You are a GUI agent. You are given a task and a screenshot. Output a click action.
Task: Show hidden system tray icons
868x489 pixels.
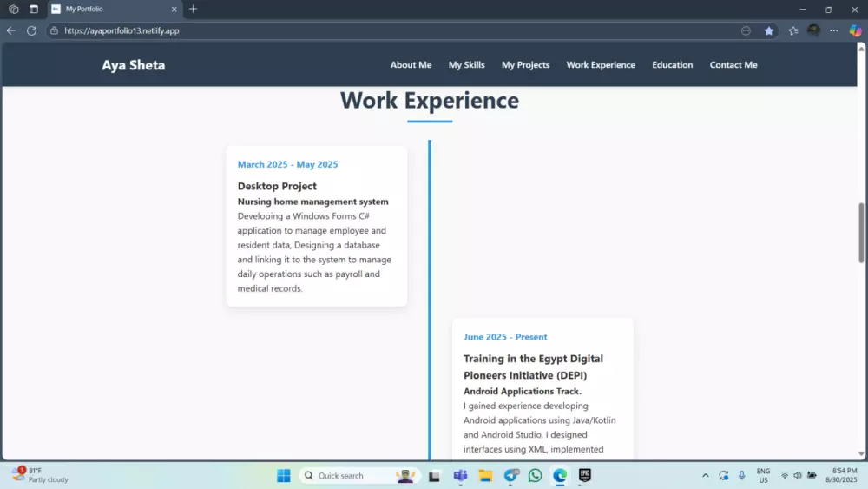[705, 476]
